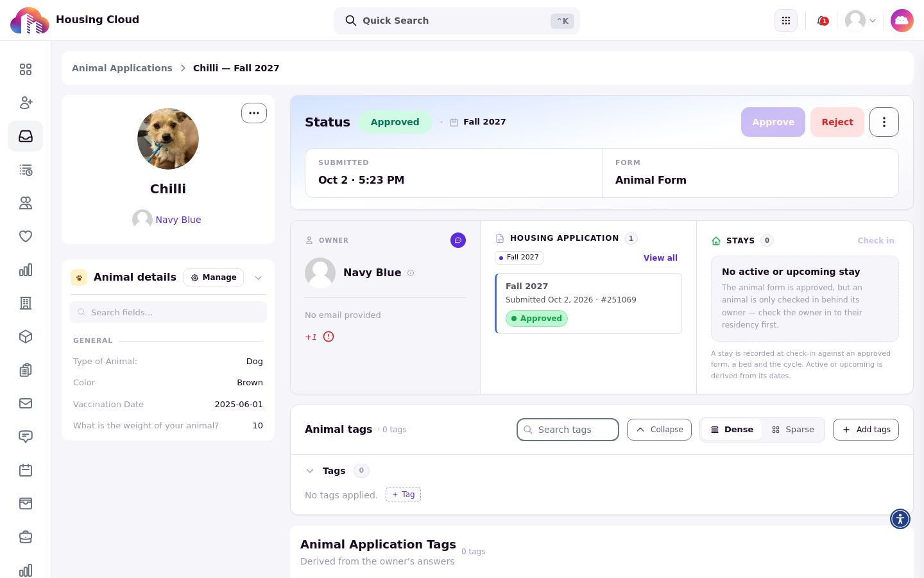Click the Approved status badge
The image size is (924, 578).
(395, 122)
